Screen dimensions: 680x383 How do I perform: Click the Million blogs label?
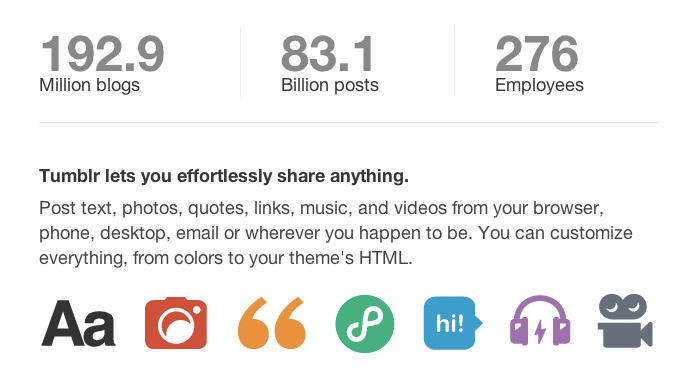pyautogui.click(x=89, y=85)
